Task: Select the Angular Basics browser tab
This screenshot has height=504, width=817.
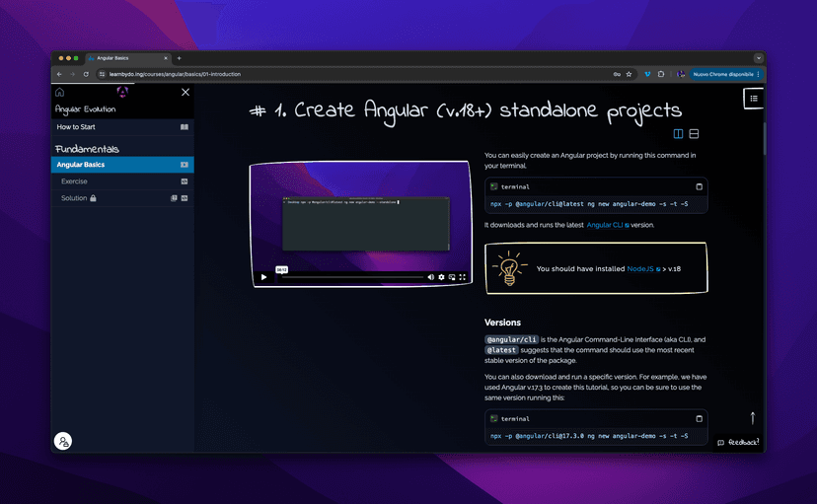Action: coord(127,58)
